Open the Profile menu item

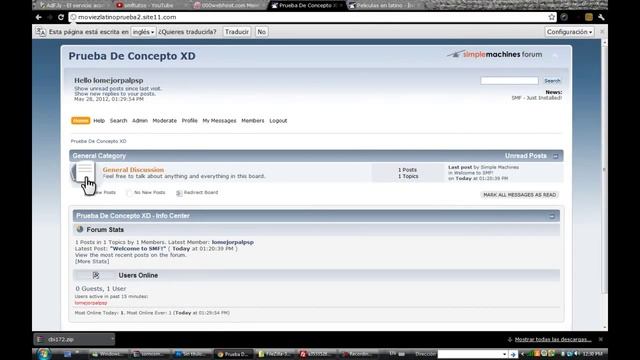[189, 121]
